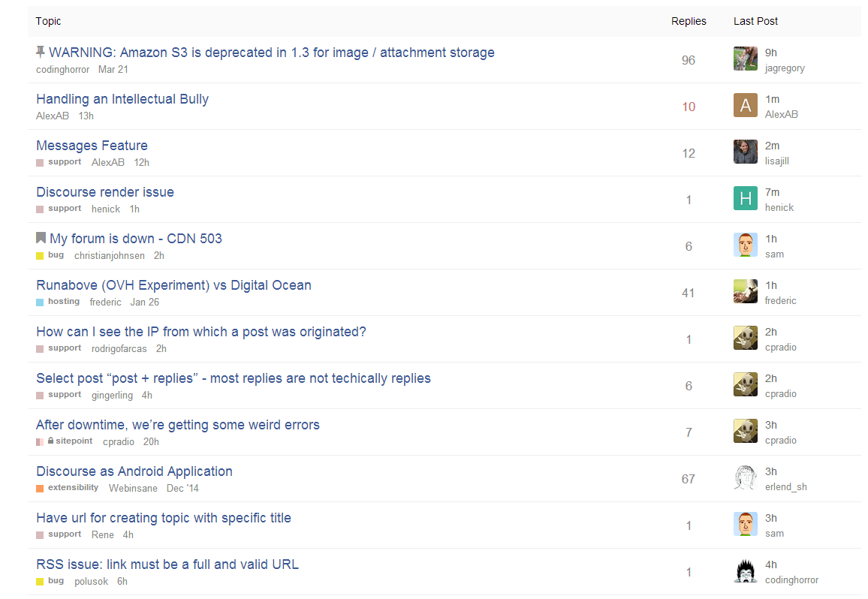Select the extensibility category tag

[73, 488]
